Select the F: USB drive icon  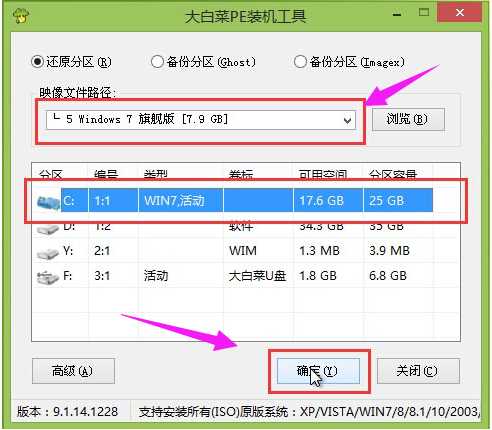(x=48, y=278)
